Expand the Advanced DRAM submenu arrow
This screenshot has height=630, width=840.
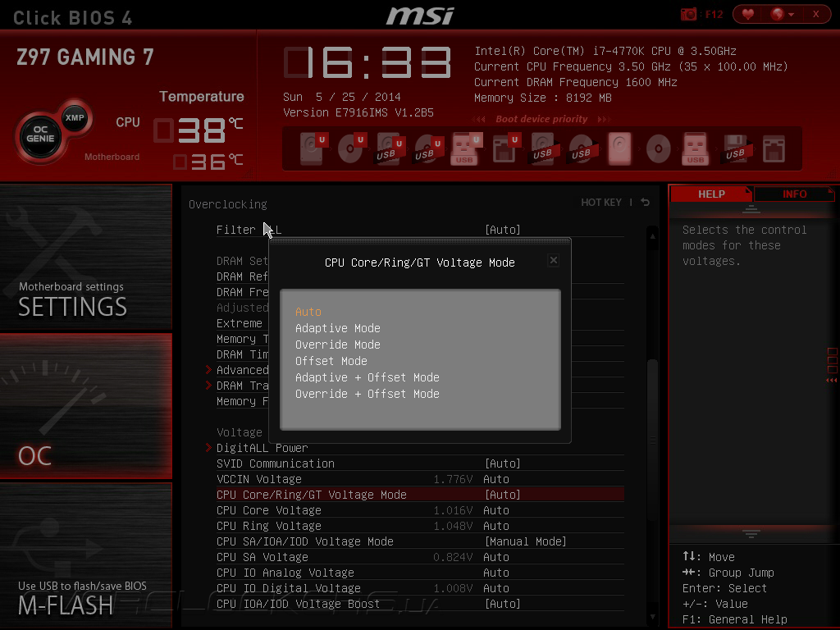pyautogui.click(x=209, y=370)
